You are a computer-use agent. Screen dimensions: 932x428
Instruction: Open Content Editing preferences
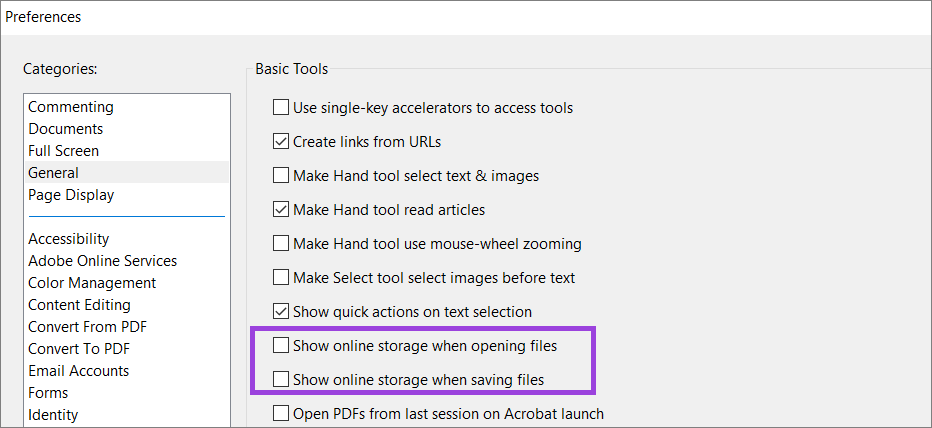(x=79, y=305)
